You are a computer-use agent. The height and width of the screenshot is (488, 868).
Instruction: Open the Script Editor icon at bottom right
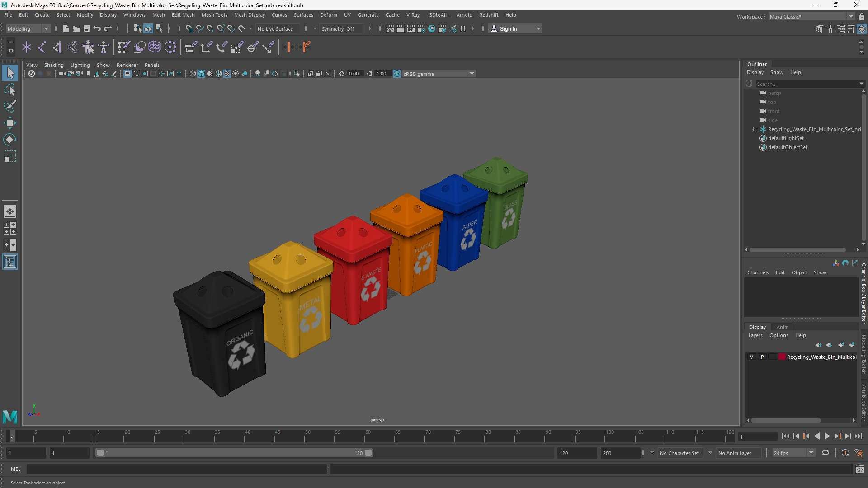860,469
